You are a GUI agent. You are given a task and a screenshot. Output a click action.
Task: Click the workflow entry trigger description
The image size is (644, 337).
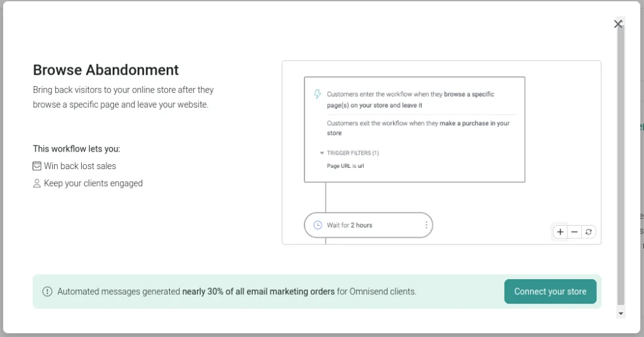(410, 99)
